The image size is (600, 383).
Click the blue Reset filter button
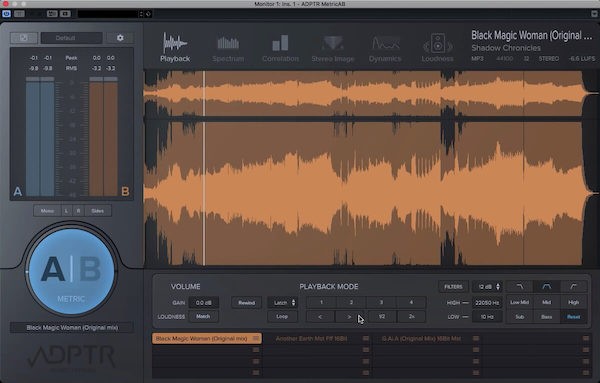pyautogui.click(x=573, y=317)
